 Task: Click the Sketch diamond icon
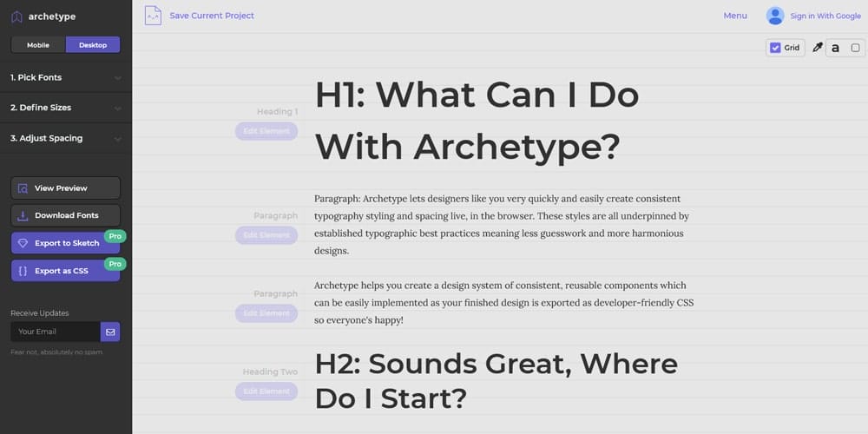tap(23, 243)
